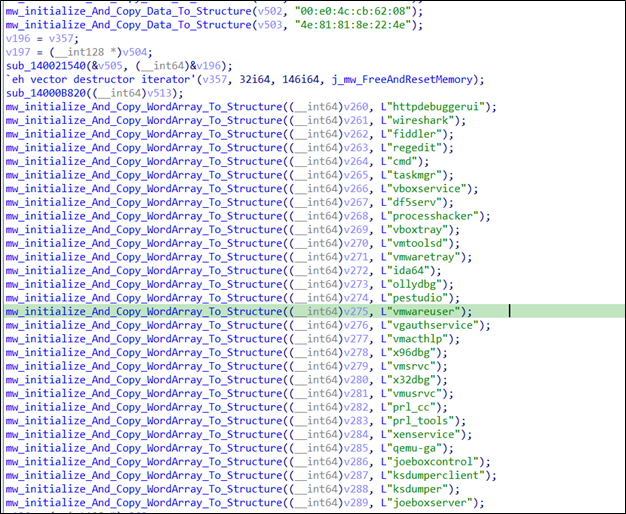
Task: Click the v513 argument in the sub_14000B820 call
Action: point(135,93)
